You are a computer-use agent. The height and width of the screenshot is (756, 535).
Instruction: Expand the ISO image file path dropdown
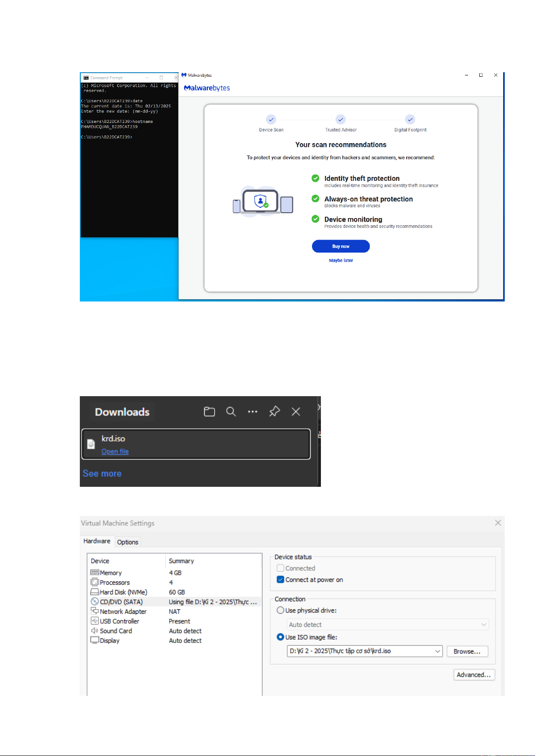point(437,651)
